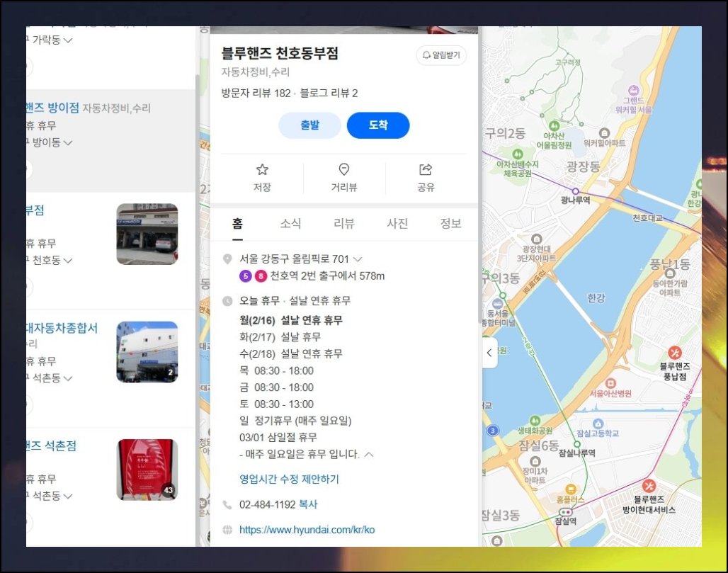The height and width of the screenshot is (573, 728).
Task: Click 생태화공원 park map icon
Action: pyautogui.click(x=535, y=421)
